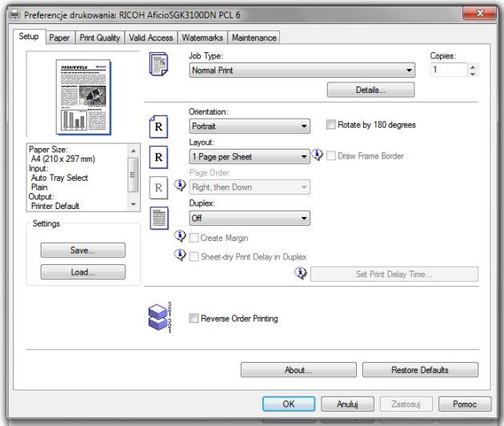This screenshot has height=426, width=504.
Task: Click summary list scroll up arrow
Action: [134, 151]
